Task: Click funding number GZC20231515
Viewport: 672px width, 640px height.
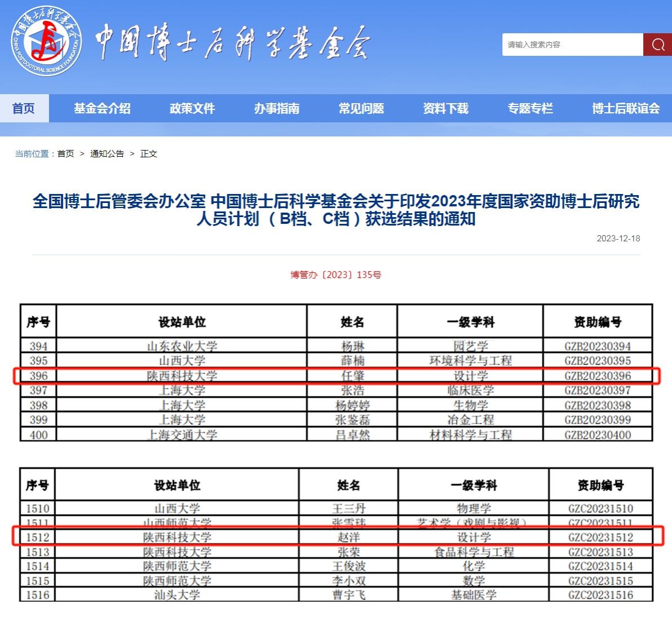Action: tap(600, 581)
